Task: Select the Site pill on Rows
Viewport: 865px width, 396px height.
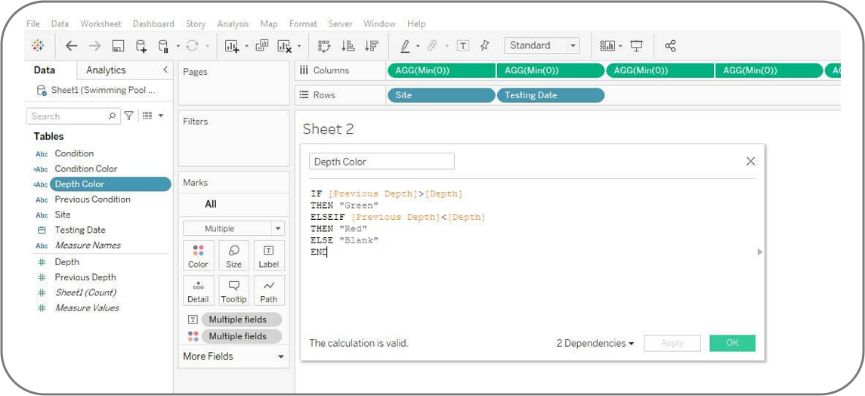Action: [441, 95]
